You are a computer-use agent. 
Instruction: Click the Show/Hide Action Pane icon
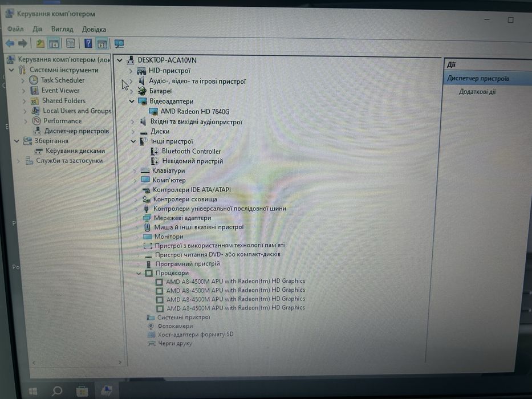pyautogui.click(x=102, y=44)
